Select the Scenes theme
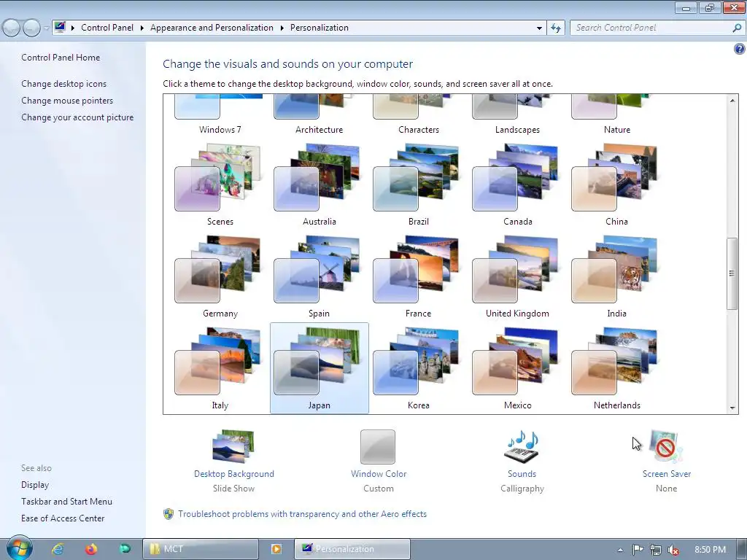This screenshot has width=747, height=560. pos(220,186)
